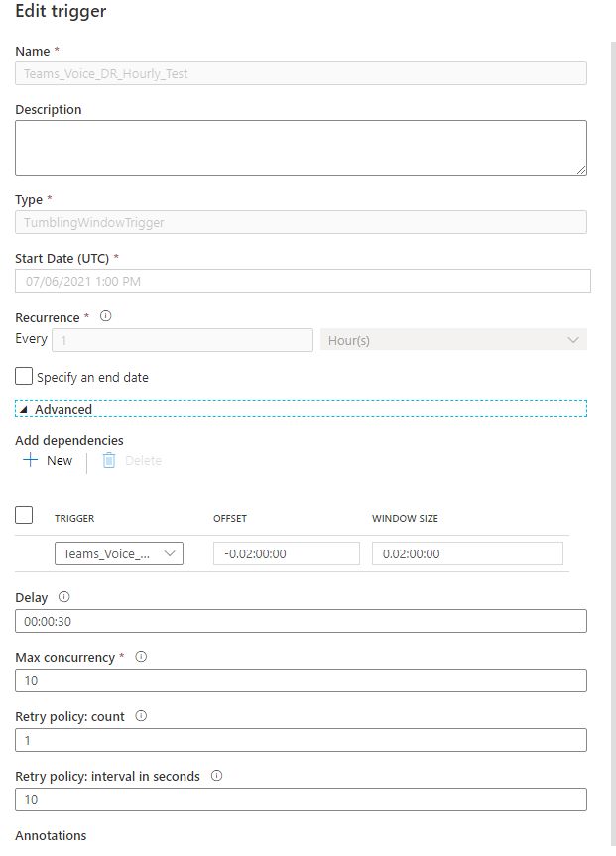Click the Delay info icon
Screen dimensions: 616x856
point(64,597)
